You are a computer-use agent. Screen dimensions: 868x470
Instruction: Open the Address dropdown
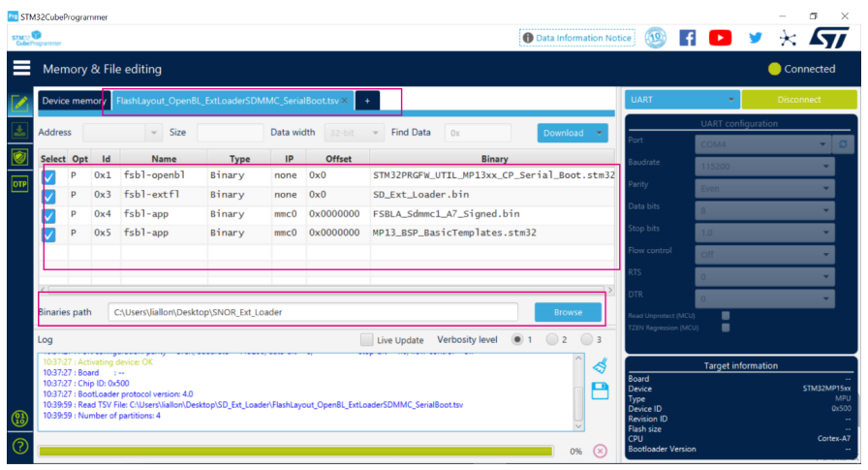point(122,133)
